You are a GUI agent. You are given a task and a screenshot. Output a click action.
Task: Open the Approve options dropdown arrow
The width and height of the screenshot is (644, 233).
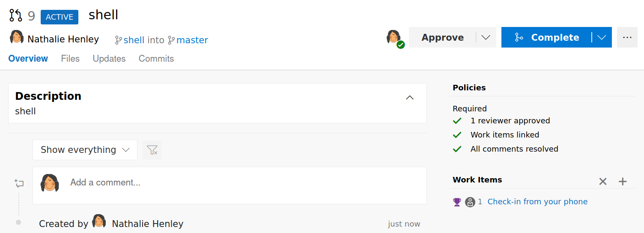tap(486, 37)
